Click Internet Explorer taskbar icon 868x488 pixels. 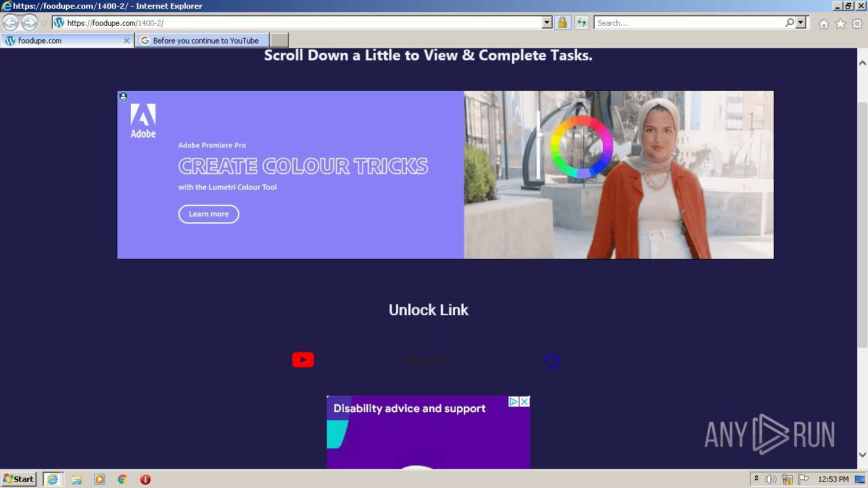(52, 479)
